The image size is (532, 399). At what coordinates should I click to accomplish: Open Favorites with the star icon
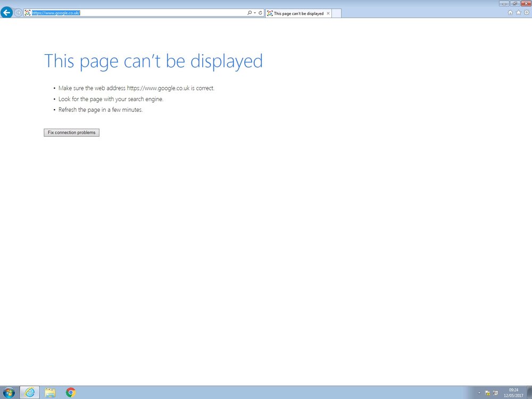coord(518,13)
